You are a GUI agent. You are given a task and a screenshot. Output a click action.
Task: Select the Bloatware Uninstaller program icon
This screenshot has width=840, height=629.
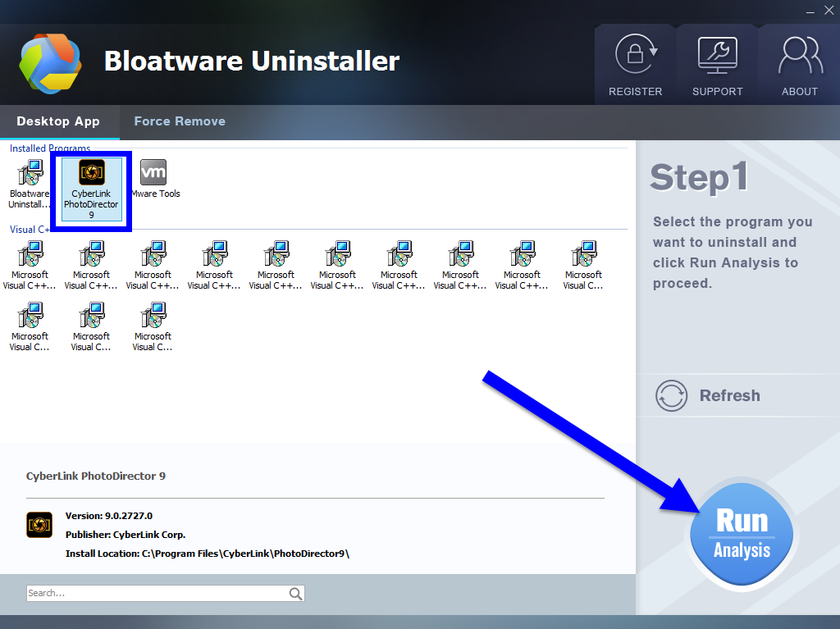30,173
